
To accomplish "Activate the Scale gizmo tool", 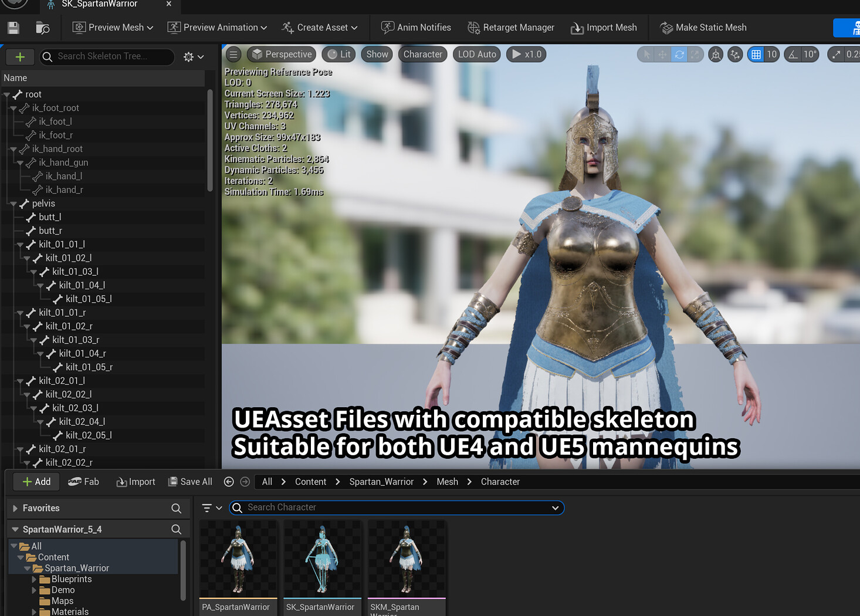I will coord(695,55).
